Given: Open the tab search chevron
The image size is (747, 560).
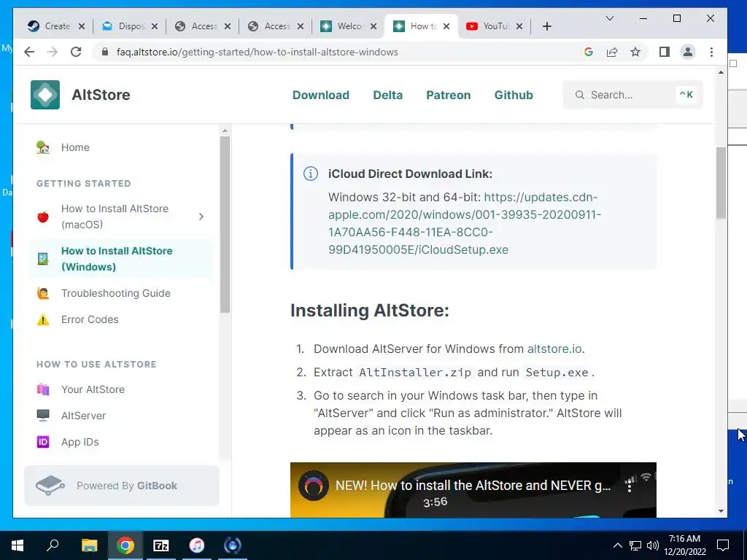Looking at the screenshot, I should coord(609,18).
